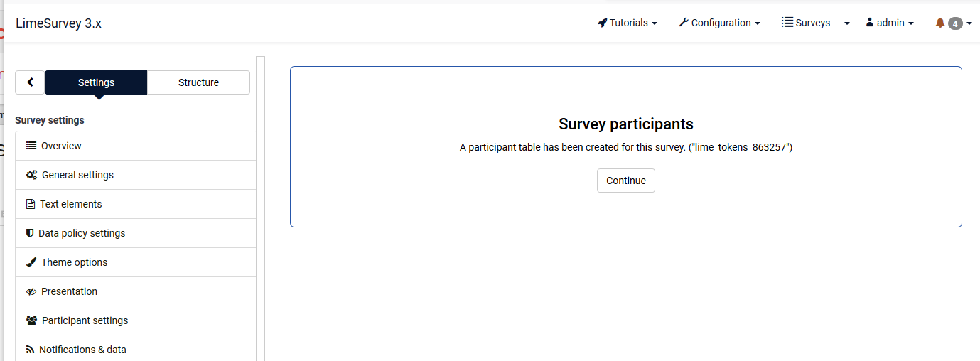Click the Overview list icon
The width and height of the screenshot is (980, 361).
(x=31, y=146)
